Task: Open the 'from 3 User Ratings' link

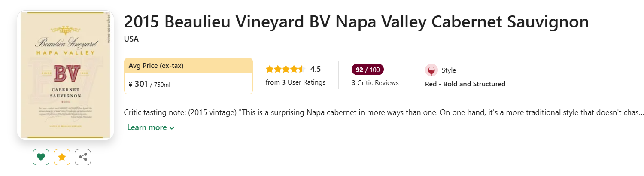Action: 295,82
